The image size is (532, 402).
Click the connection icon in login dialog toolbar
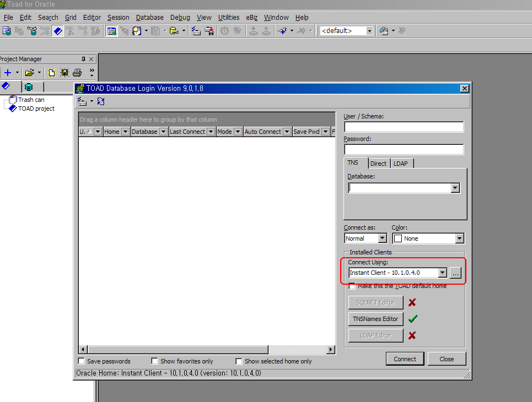[82, 101]
